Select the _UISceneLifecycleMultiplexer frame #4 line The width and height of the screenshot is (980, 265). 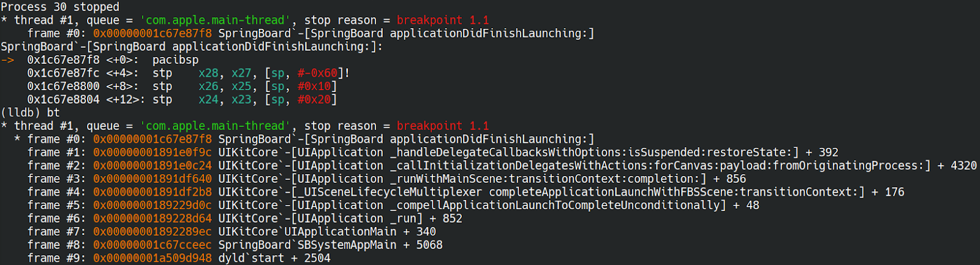tap(466, 192)
